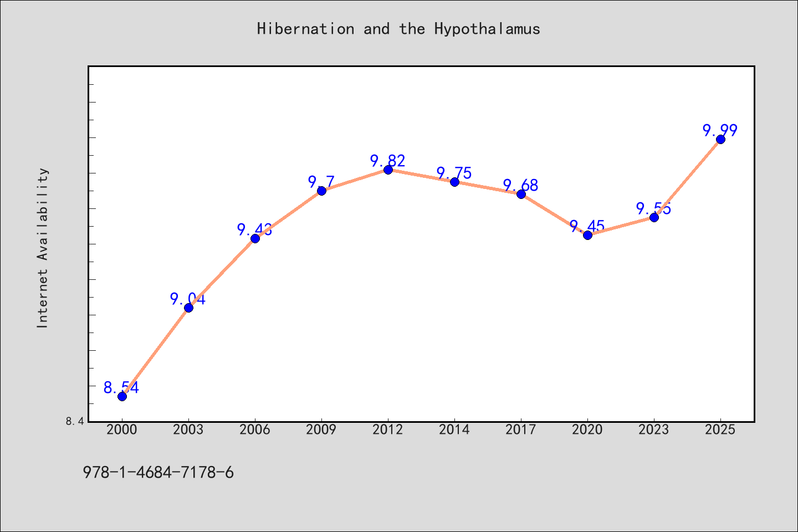Click the 2017 x-axis tick label
The image size is (798, 532).
(x=521, y=429)
